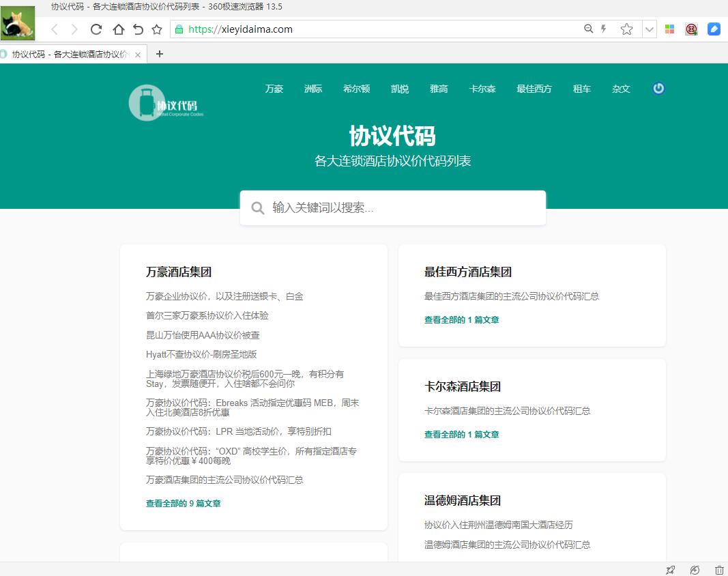The image size is (728, 576).
Task: Click the zoom magnifier in address bar
Action: coord(588,29)
